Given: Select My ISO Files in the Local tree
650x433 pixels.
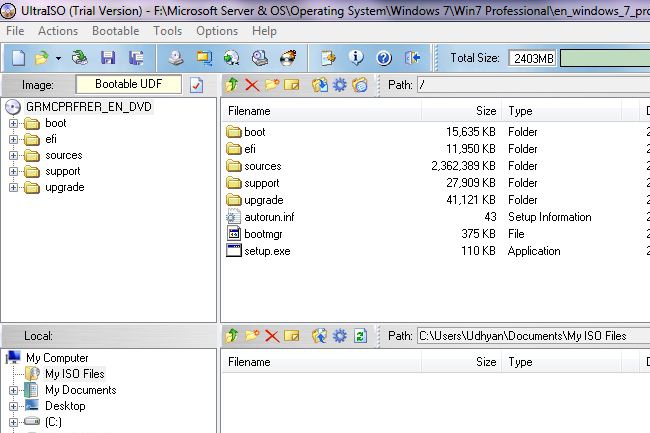Looking at the screenshot, I should click(x=75, y=374).
